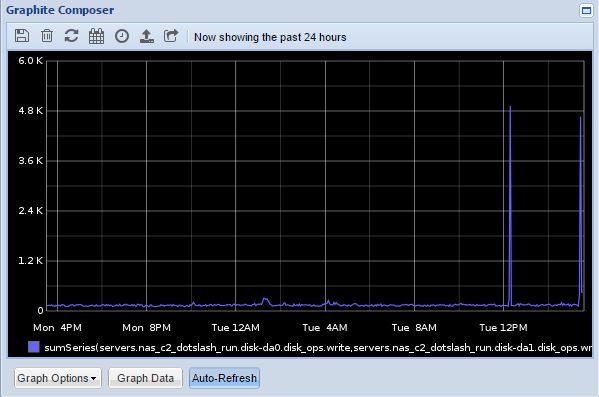
Task: Collapse the Graphite Composer window panel
Action: pyautogui.click(x=586, y=10)
